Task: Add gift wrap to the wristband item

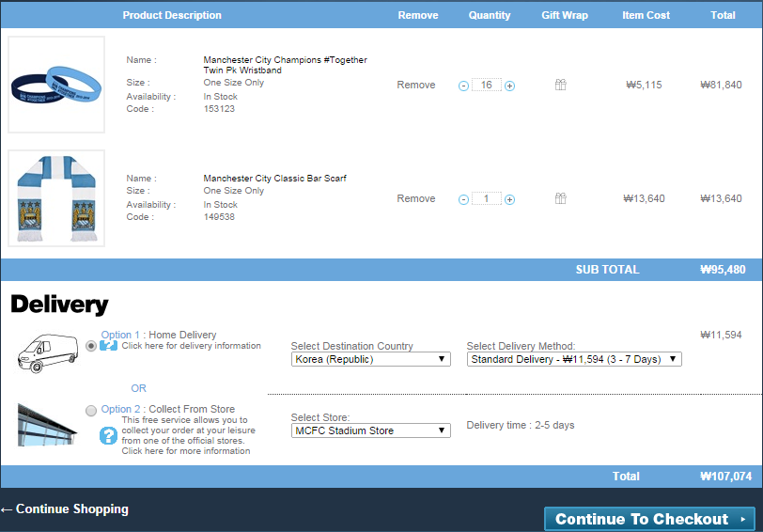Action: [561, 85]
